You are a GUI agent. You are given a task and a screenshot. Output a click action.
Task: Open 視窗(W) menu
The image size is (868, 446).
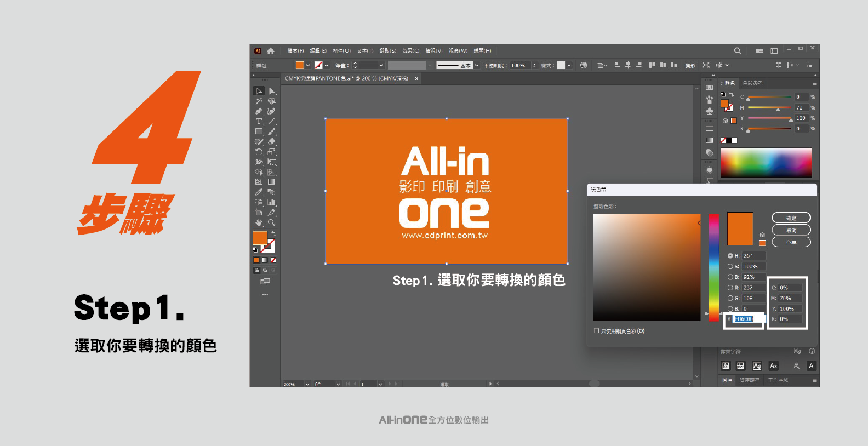click(x=458, y=51)
